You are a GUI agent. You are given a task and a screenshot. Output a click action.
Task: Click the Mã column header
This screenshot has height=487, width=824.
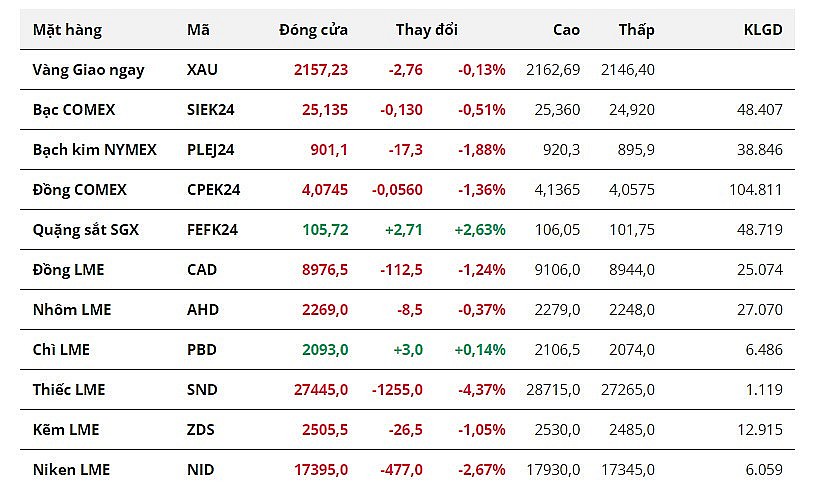198,29
